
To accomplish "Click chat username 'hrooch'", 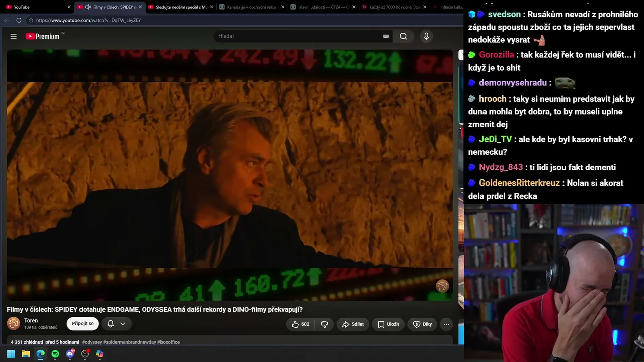I will [x=493, y=99].
